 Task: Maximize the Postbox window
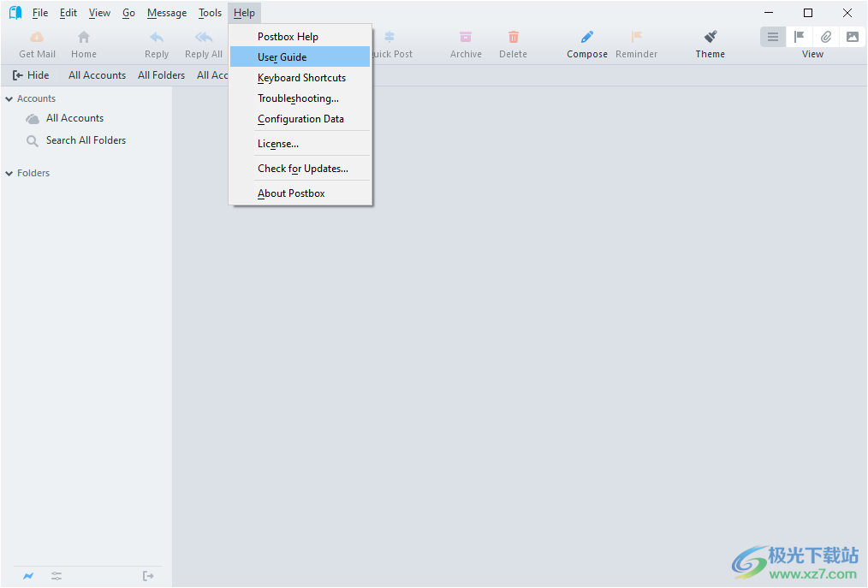point(808,13)
